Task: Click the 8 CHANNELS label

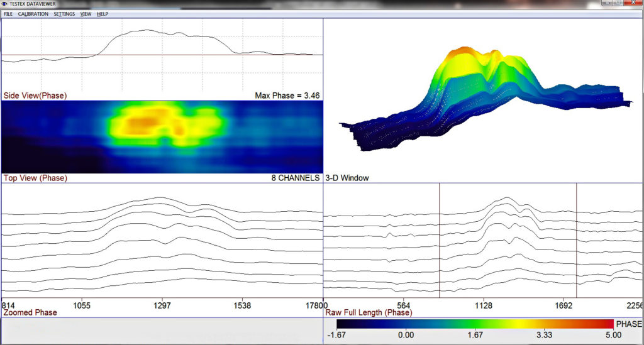Action: pyautogui.click(x=296, y=178)
